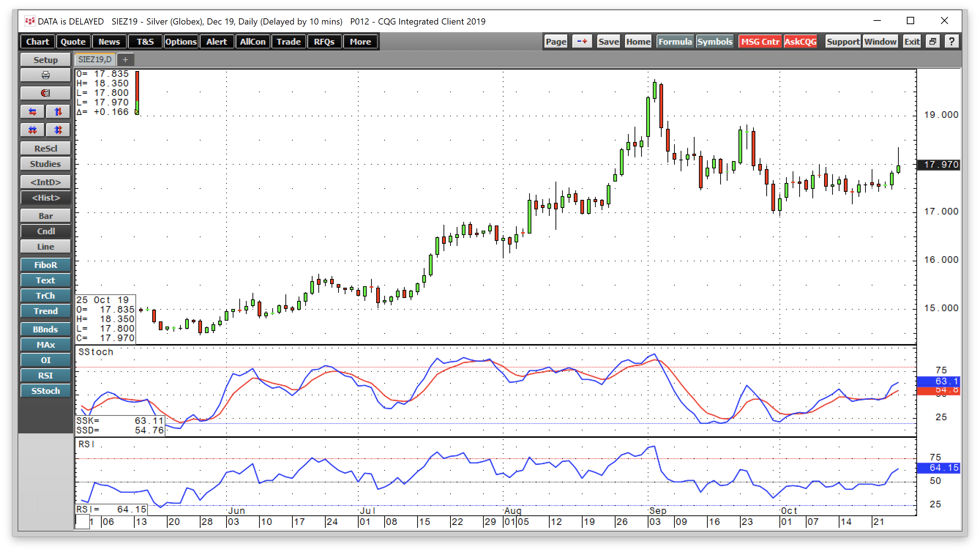Click the double vertical arrows icon
The width and height of the screenshot is (980, 552).
[x=58, y=129]
